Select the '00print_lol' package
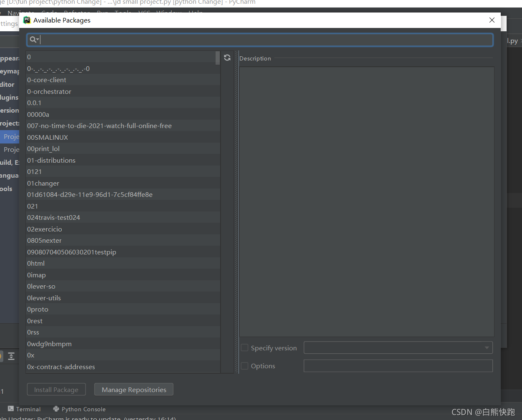Viewport: 522px width, 420px height. pos(123,149)
